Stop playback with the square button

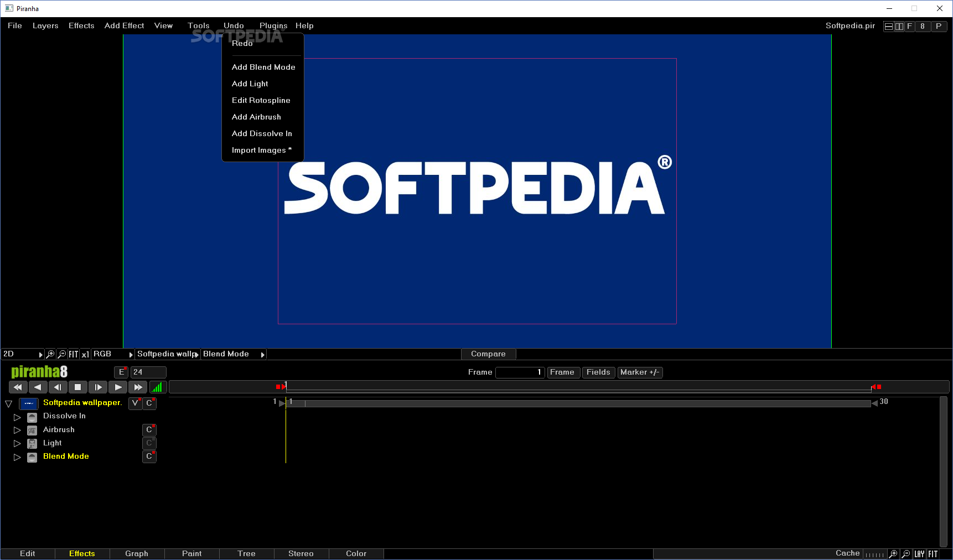(x=78, y=387)
